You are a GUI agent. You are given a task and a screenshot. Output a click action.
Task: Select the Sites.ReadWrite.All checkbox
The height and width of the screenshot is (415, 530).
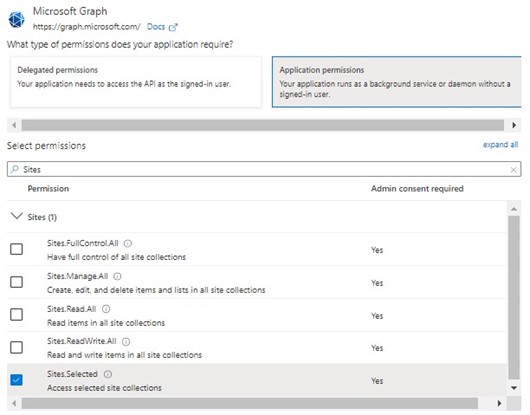[x=17, y=347]
